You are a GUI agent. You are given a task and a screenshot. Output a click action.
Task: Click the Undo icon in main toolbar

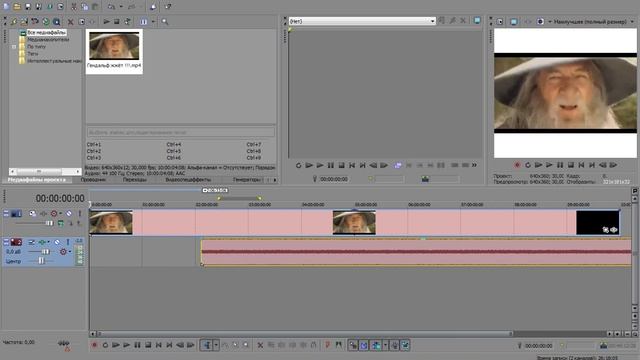[x=111, y=7]
